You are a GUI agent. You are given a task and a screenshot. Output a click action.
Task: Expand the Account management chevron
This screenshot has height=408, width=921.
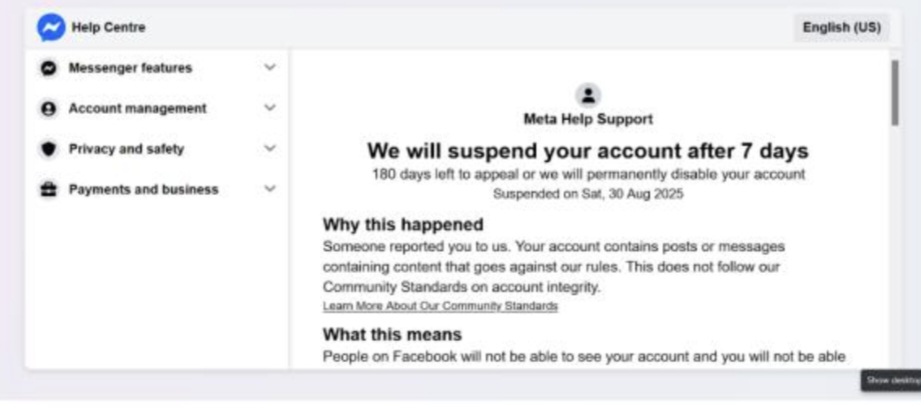pos(269,108)
